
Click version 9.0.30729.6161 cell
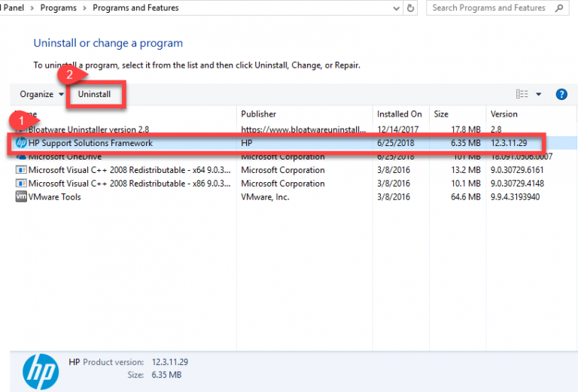click(x=517, y=170)
